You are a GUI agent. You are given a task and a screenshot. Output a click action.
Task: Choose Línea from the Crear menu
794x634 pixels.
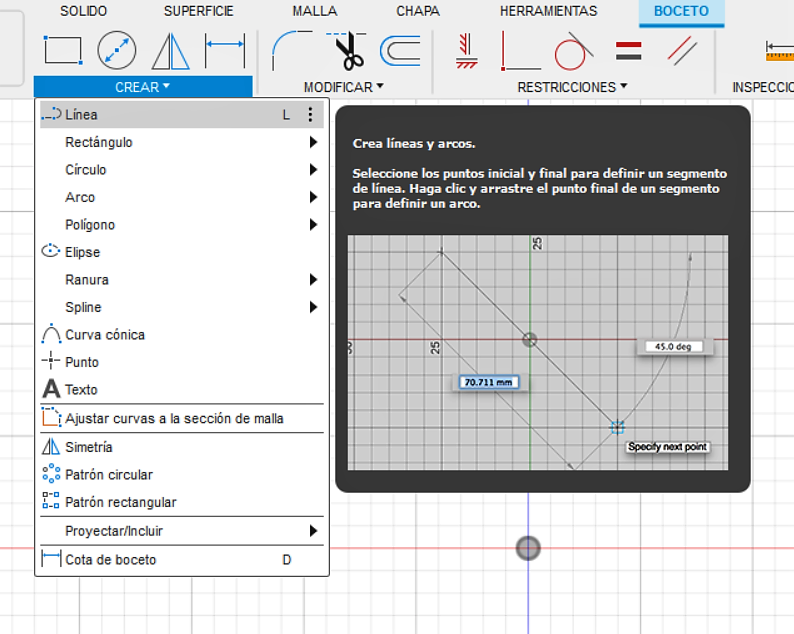click(x=182, y=114)
